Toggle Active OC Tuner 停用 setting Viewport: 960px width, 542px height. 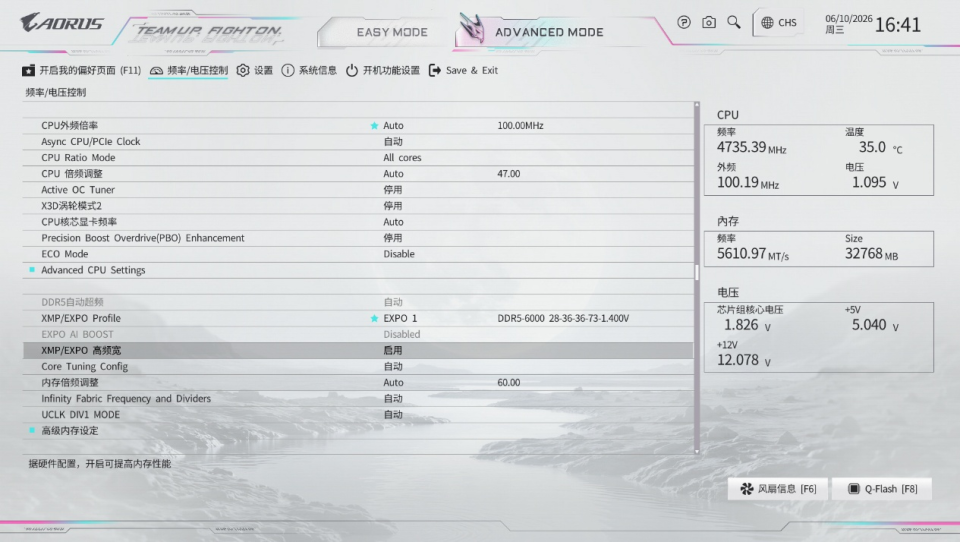[x=393, y=190]
